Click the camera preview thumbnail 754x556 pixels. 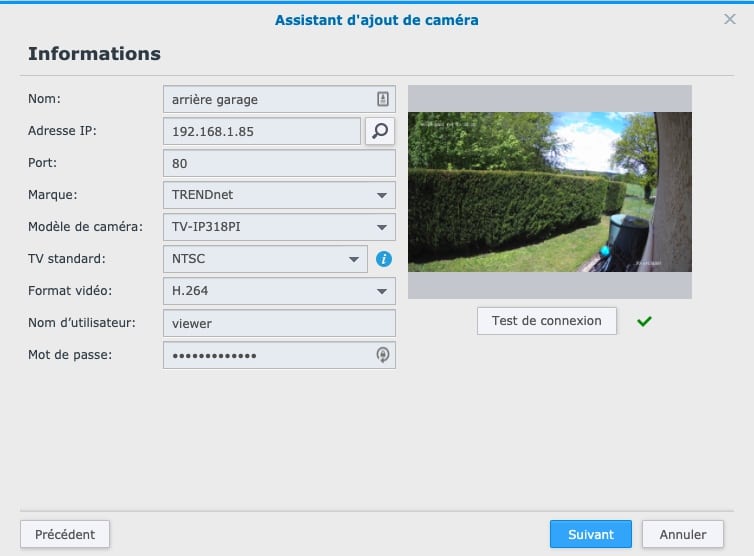550,192
